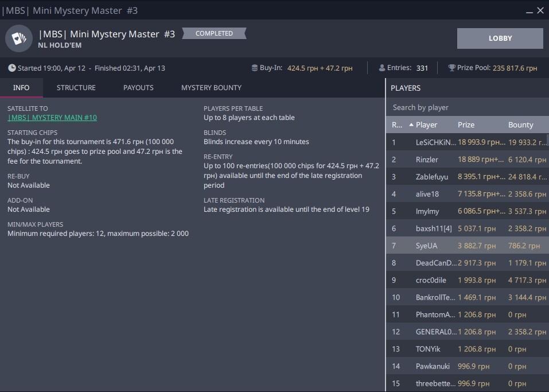Click the Search by player field

pyautogui.click(x=468, y=107)
